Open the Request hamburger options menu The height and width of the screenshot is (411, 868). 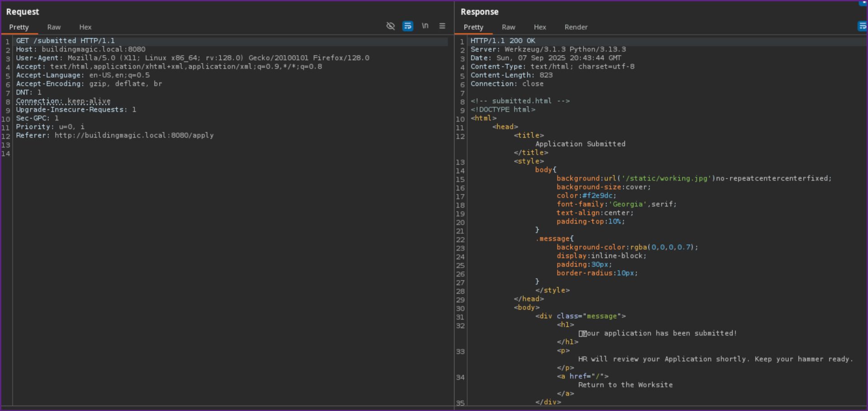[442, 26]
